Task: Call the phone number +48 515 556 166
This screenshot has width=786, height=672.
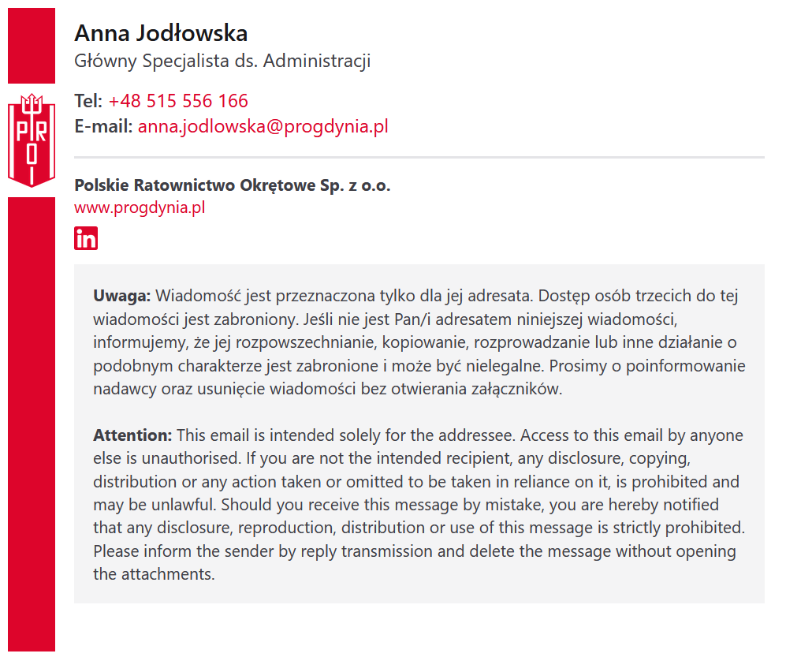Action: click(x=178, y=101)
